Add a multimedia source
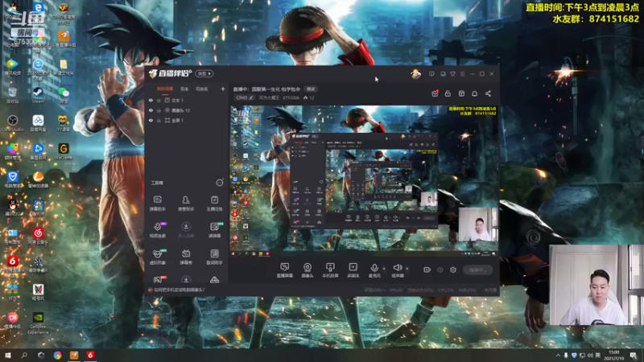Screen dimensions: 644x362 tap(353, 270)
